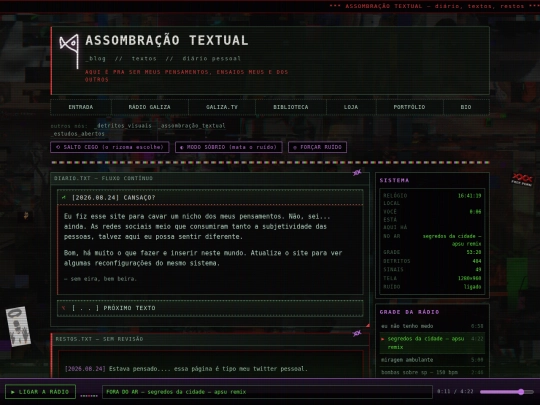Image resolution: width=540 pixels, height=405 pixels.
Task: Click the pink scissor icon on RESTOS.TXT panel
Action: 357,333
